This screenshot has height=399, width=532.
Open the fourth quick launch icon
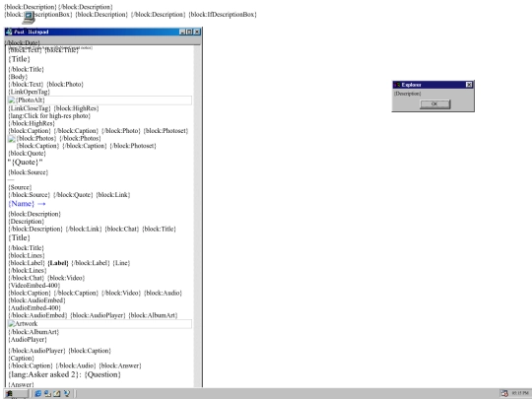[67, 393]
